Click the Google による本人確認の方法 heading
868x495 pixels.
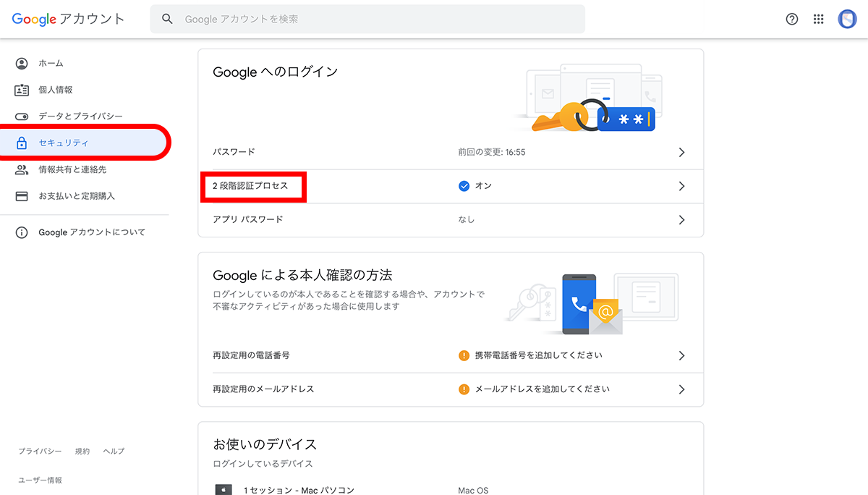(x=302, y=276)
